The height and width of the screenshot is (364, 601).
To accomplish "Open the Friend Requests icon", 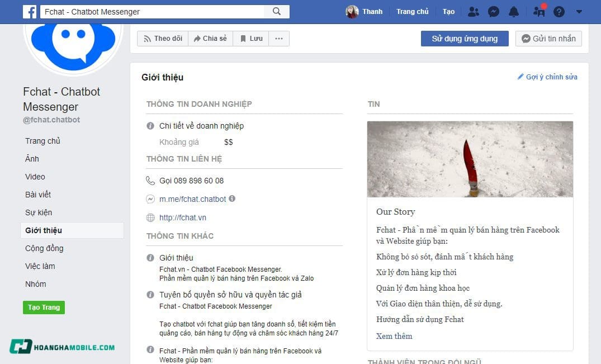I will [x=474, y=11].
